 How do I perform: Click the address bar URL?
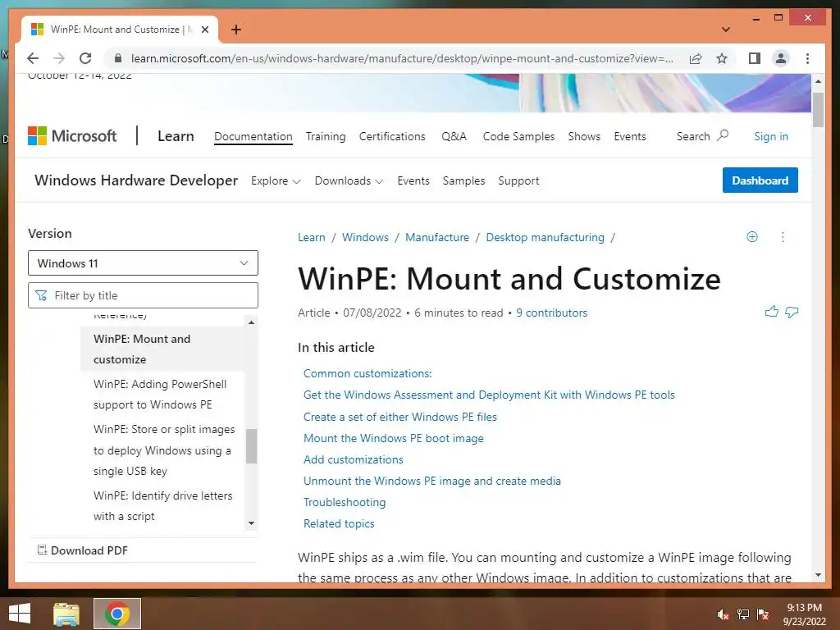[x=402, y=58]
